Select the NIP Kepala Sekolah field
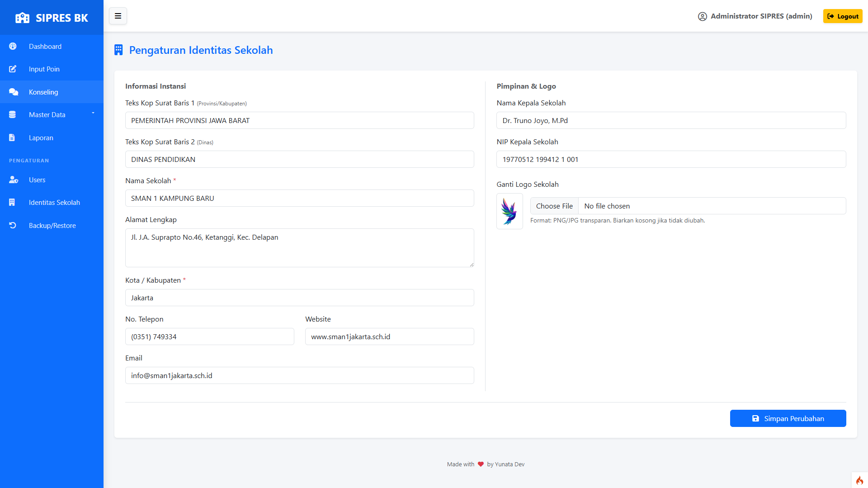Screen dimensions: 868x488 [671, 159]
